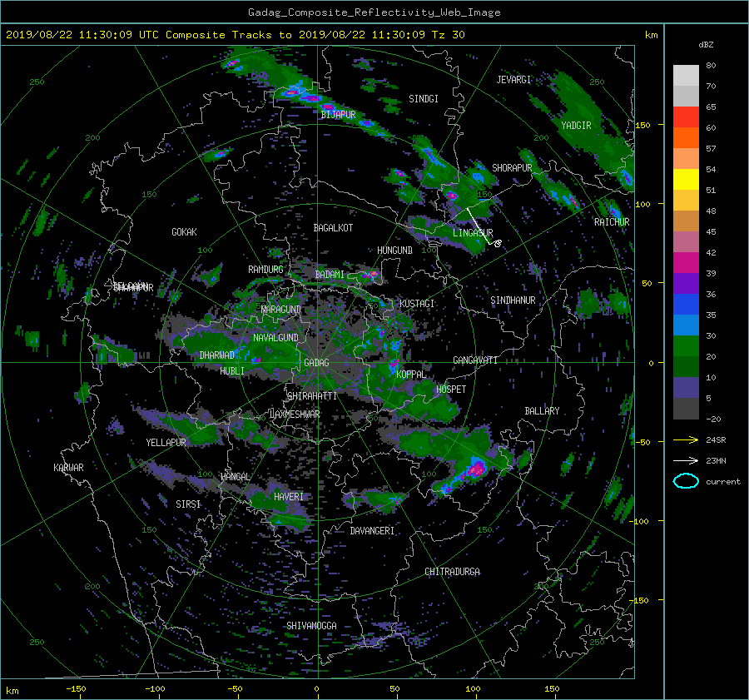Click the YADGIR city label
This screenshot has width=749, height=700.
[576, 126]
